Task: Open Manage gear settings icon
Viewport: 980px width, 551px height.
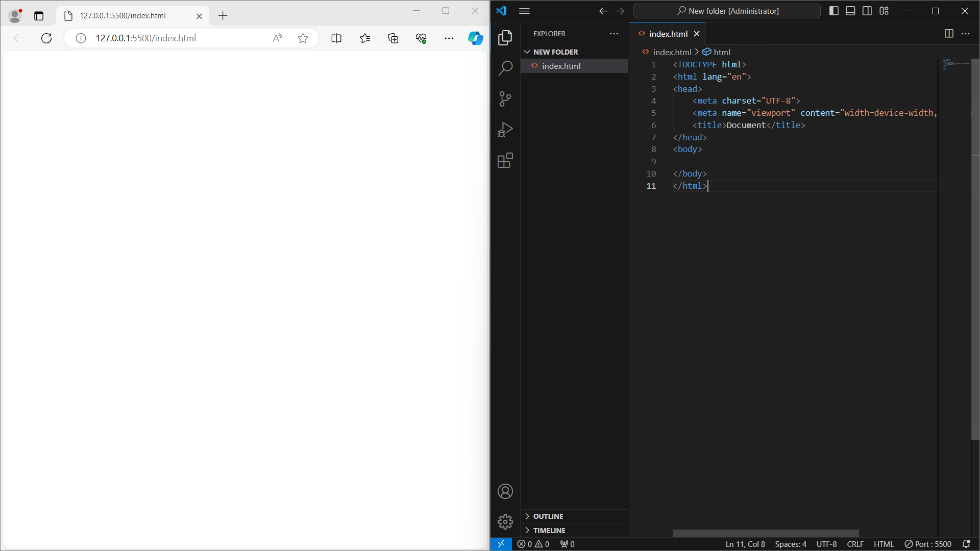Action: (x=505, y=521)
